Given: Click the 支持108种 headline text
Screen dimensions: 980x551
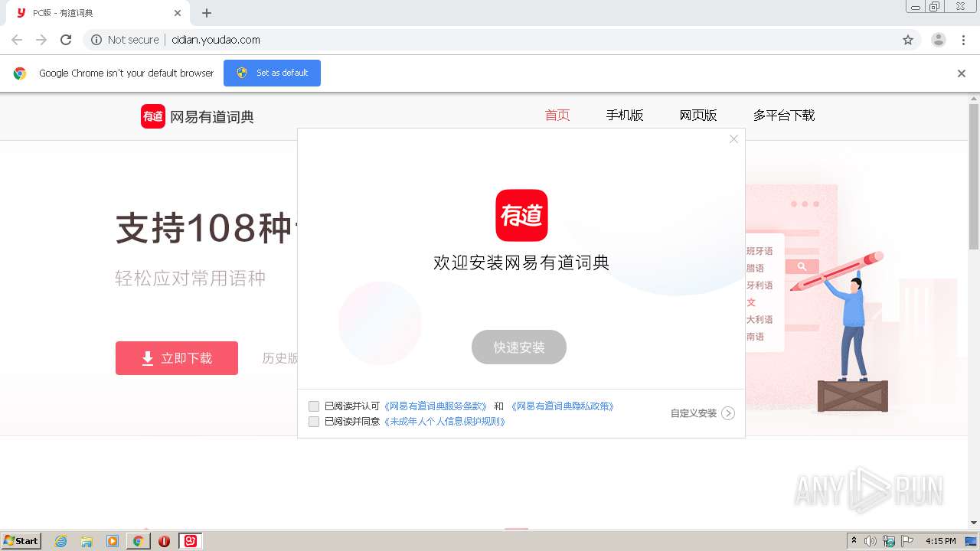Looking at the screenshot, I should pos(205,228).
